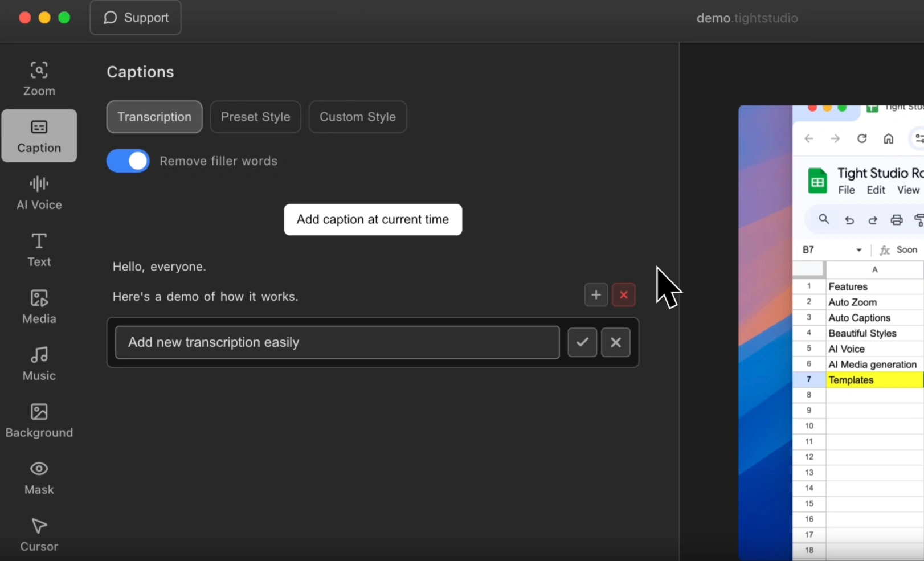Open the Text tool panel

coord(39,249)
